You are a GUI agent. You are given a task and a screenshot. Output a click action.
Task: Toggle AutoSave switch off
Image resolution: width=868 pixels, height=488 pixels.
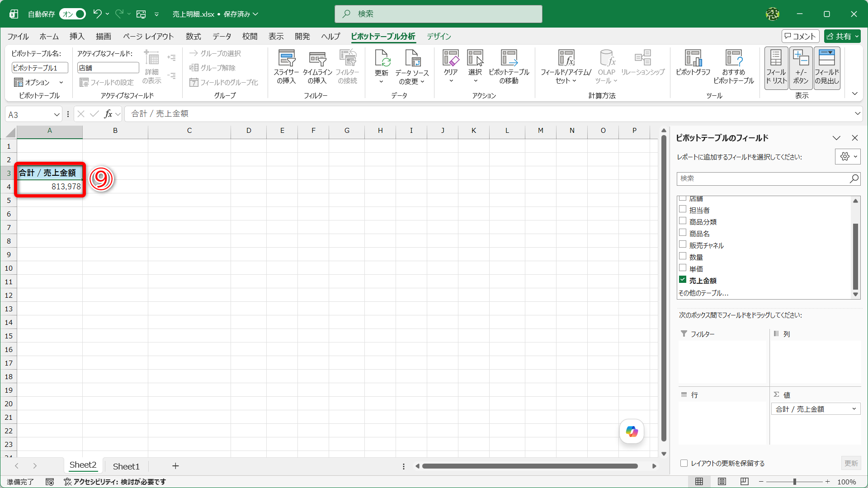(x=72, y=14)
